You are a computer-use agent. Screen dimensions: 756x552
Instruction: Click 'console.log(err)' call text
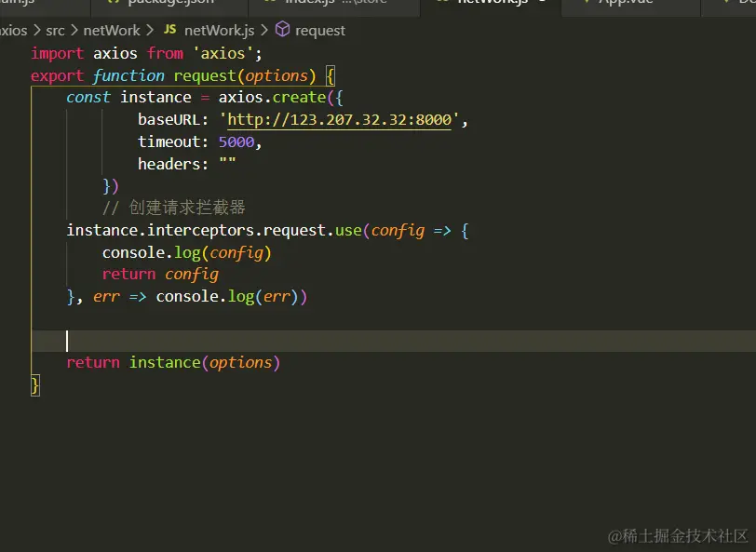[226, 297]
